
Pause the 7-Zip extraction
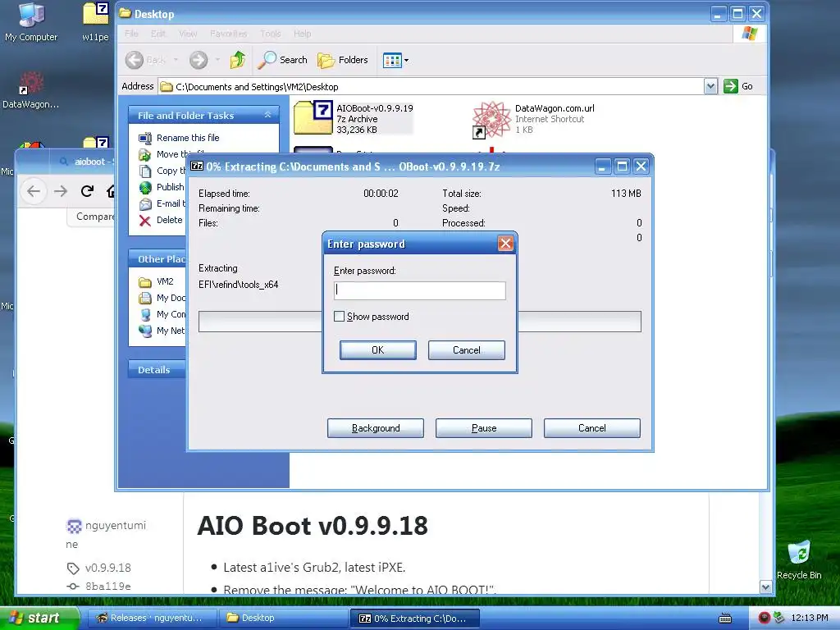point(484,428)
